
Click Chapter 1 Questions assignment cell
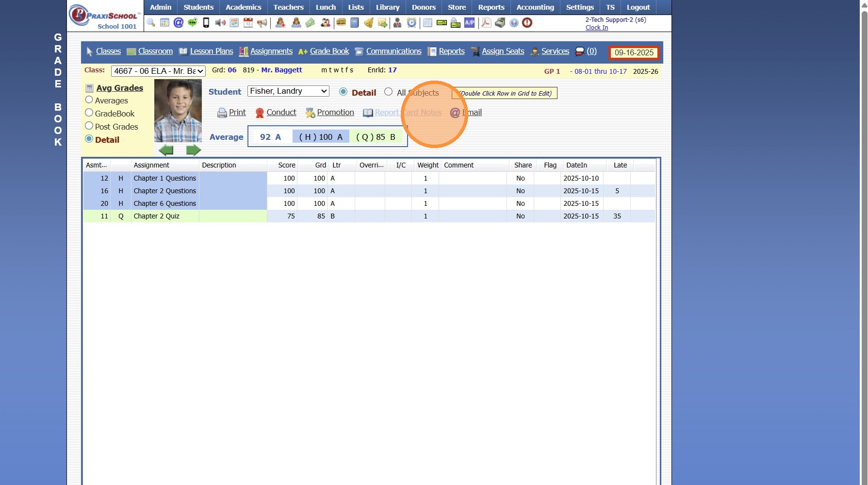tap(165, 178)
